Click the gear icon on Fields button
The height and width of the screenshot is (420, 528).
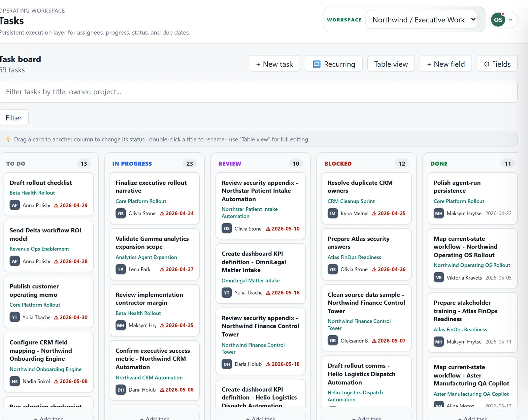pyautogui.click(x=486, y=64)
